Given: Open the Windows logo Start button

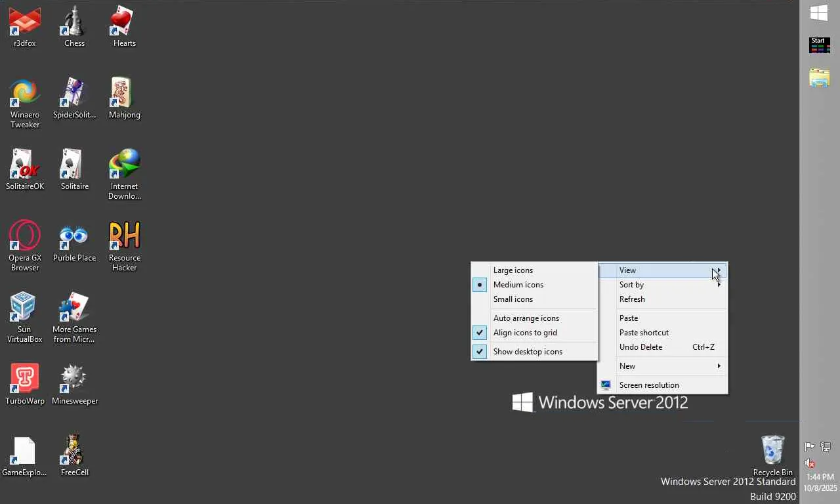Looking at the screenshot, I should click(819, 13).
